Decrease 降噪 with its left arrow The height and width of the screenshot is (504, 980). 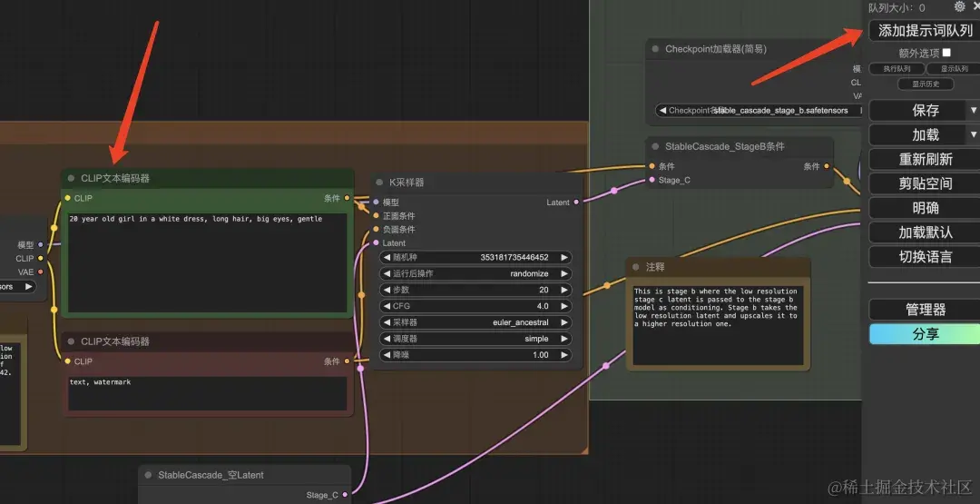pos(387,355)
